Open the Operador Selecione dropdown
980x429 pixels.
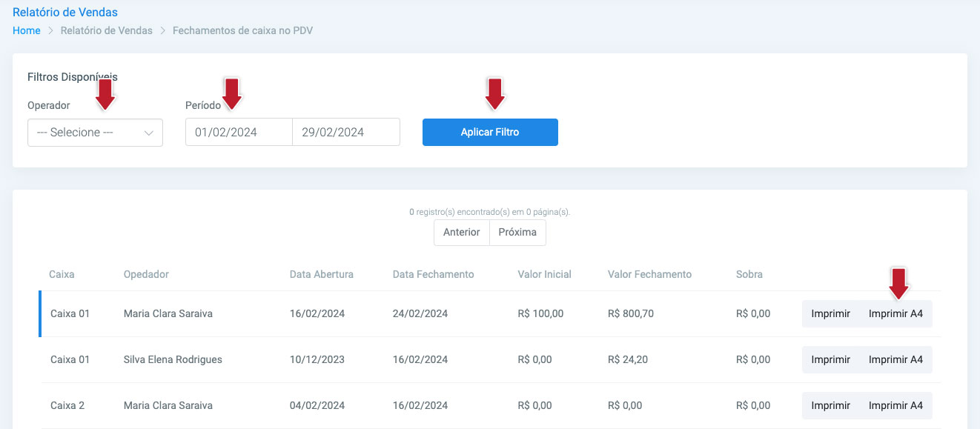(95, 133)
